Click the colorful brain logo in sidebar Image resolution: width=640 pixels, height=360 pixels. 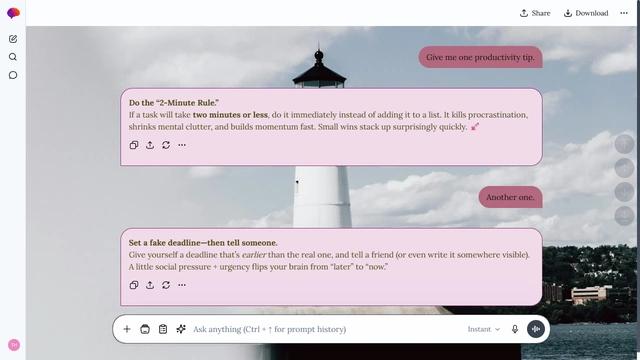13,13
